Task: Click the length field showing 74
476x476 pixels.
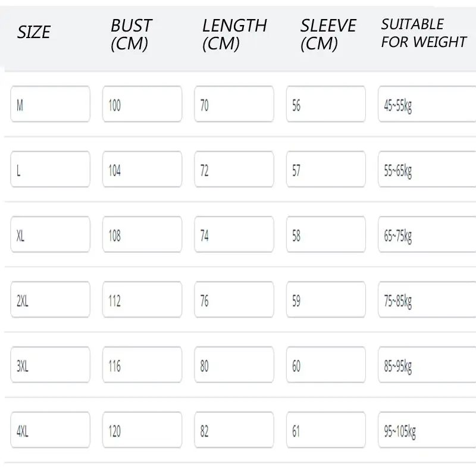Action: (234, 234)
